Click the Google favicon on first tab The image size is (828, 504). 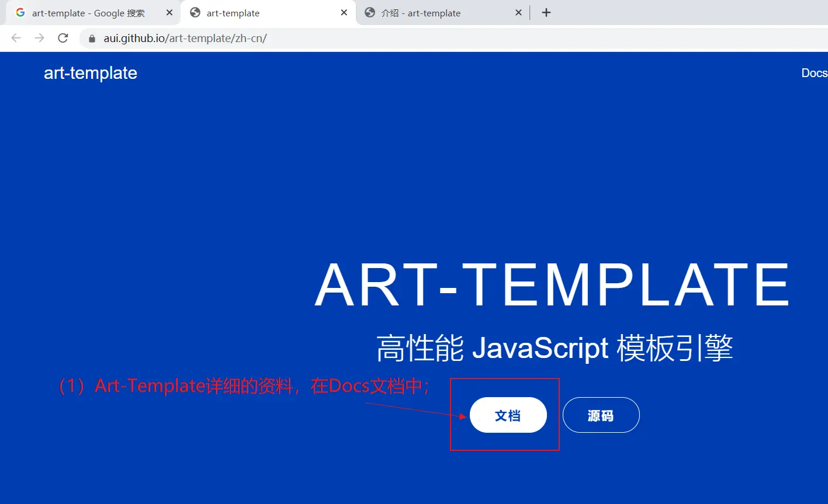point(20,13)
